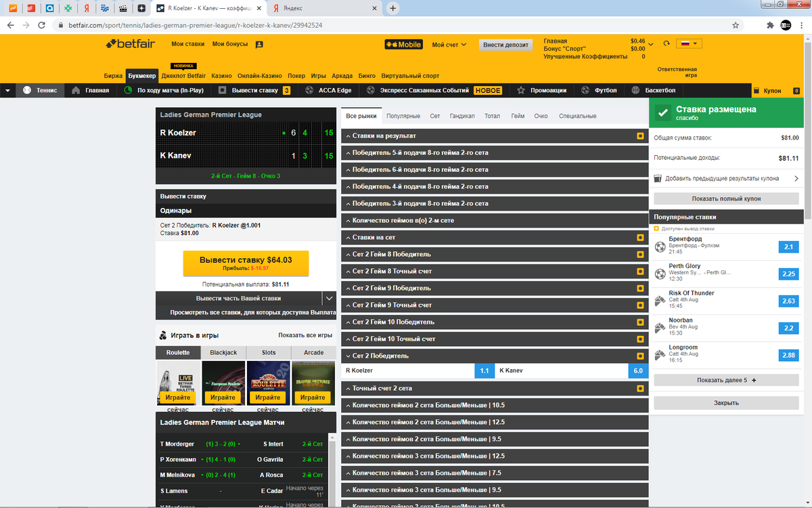This screenshot has width=812, height=508.
Task: Open the Мой счет dropdown
Action: tap(449, 45)
